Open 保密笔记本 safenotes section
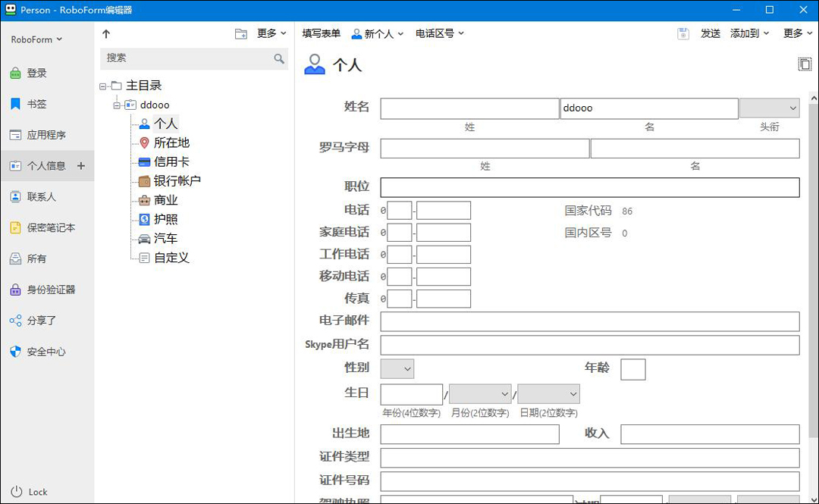Image resolution: width=819 pixels, height=504 pixels. point(42,227)
